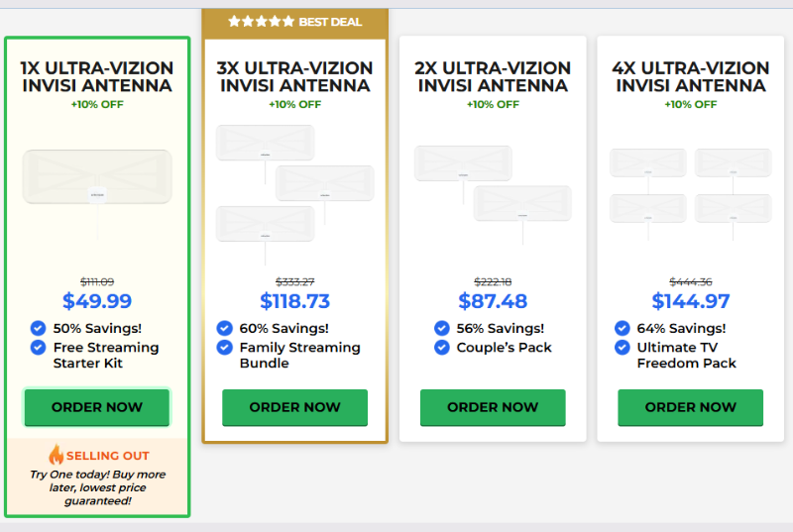Click the 4X Ultra-Vizion Invisi Antenna heading
793x532 pixels.
pyautogui.click(x=690, y=77)
